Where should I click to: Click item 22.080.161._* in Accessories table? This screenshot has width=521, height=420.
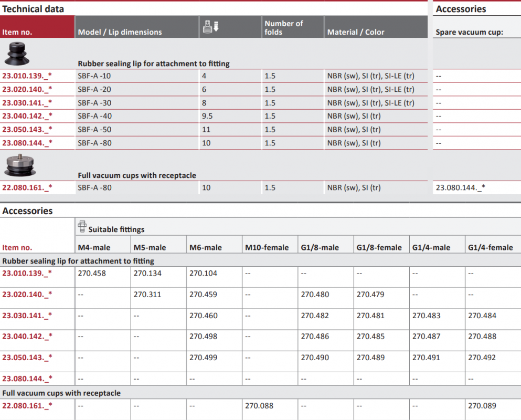coord(27,406)
